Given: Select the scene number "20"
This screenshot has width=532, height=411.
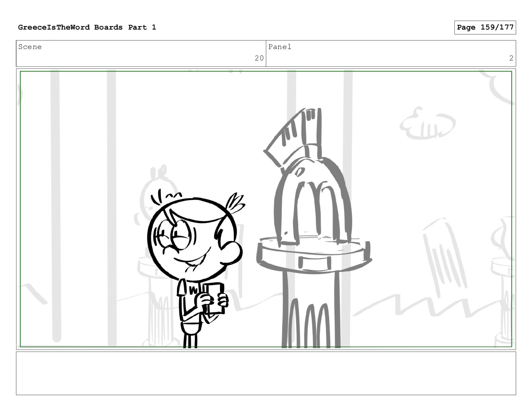Looking at the screenshot, I should click(x=259, y=58).
